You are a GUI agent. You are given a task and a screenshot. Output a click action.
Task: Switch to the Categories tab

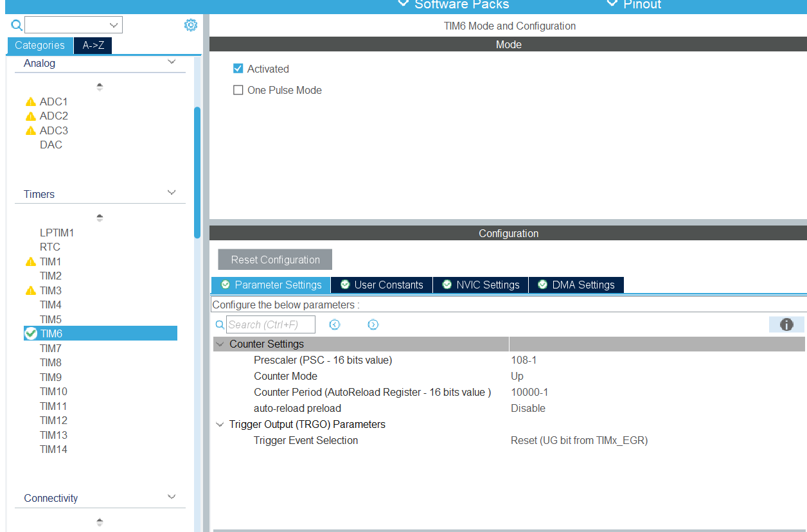tap(40, 45)
